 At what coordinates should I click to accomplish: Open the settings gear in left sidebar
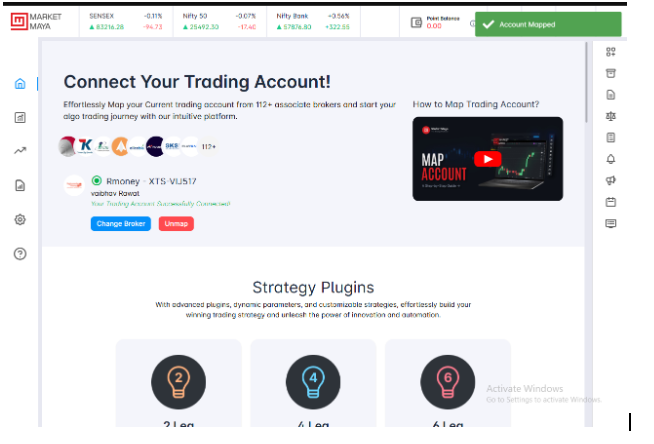point(20,219)
